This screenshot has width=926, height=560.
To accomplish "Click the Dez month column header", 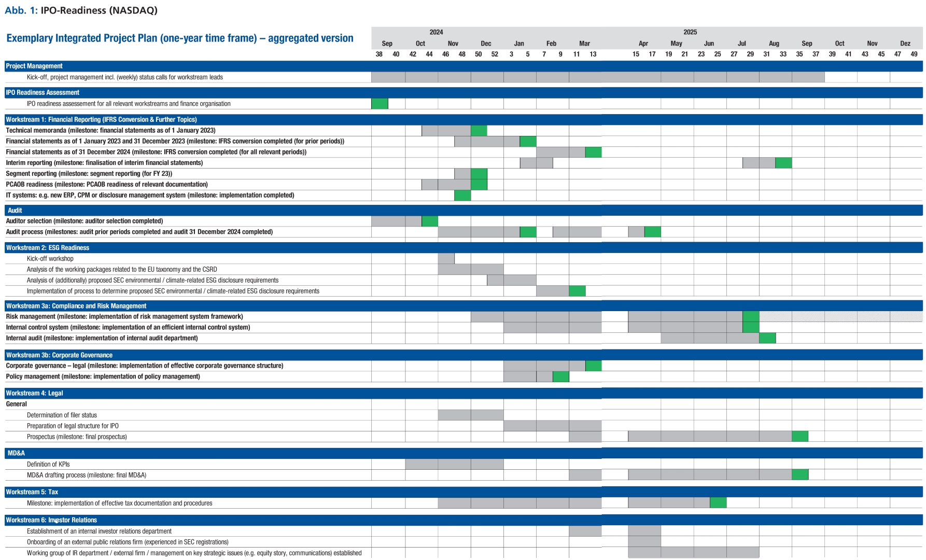I will pyautogui.click(x=905, y=44).
